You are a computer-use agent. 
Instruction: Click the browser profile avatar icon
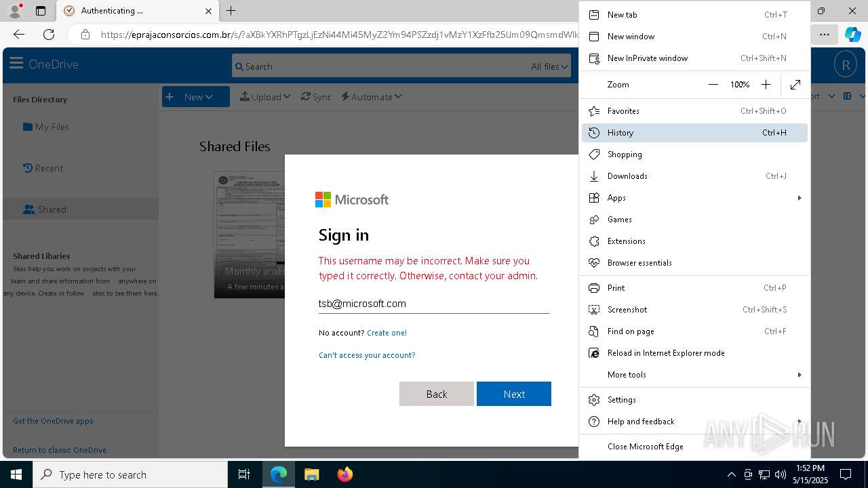[15, 11]
